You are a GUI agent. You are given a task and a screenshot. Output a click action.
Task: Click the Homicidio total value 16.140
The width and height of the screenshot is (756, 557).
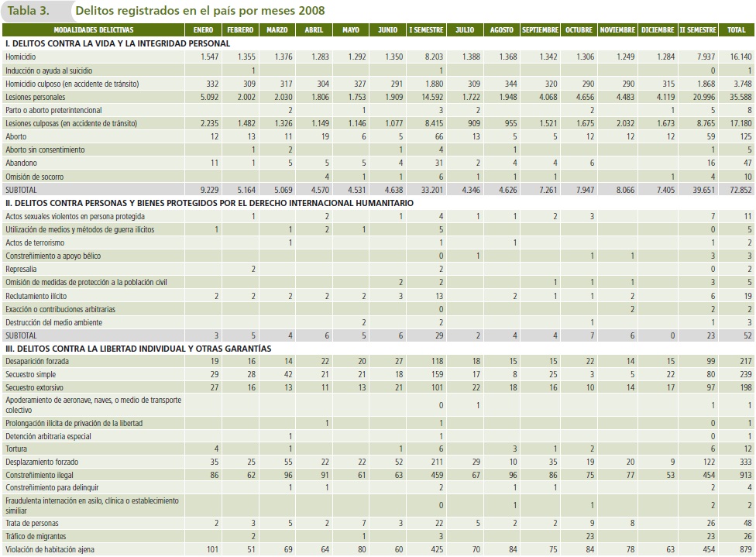(740, 57)
